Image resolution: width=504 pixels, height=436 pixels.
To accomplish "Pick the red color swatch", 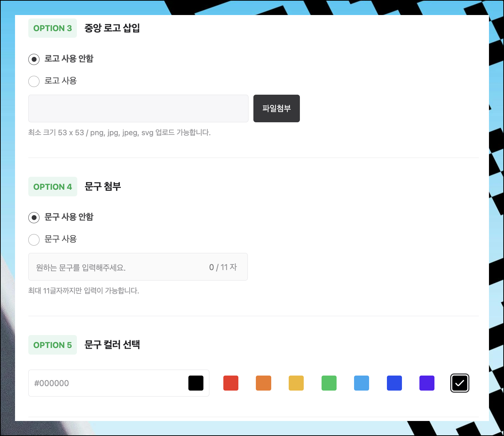I will [231, 383].
